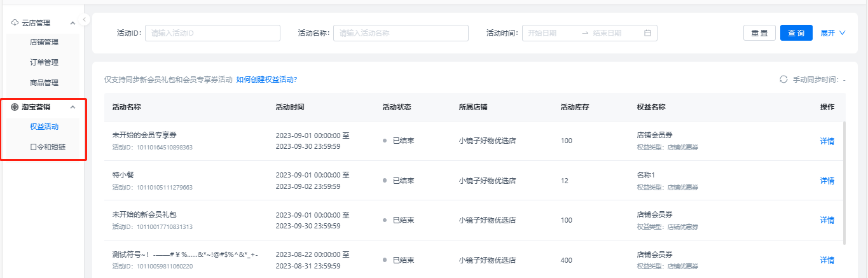The image size is (868, 278).
Task: Click the 淘宝营销 globe icon
Action: click(x=15, y=107)
